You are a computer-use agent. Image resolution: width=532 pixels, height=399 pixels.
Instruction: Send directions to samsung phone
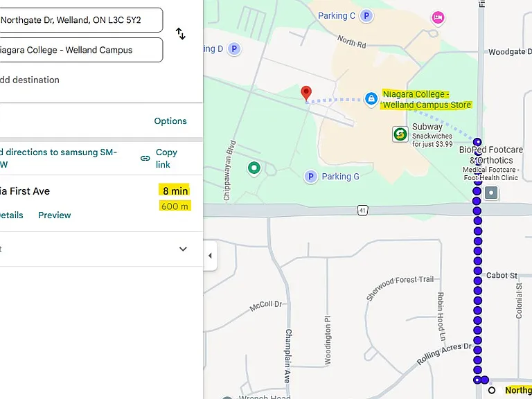pyautogui.click(x=58, y=158)
